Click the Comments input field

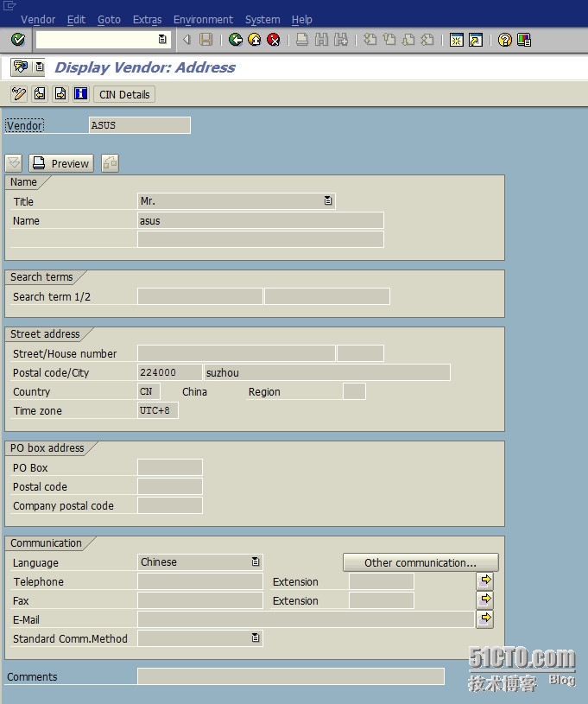[x=291, y=676]
